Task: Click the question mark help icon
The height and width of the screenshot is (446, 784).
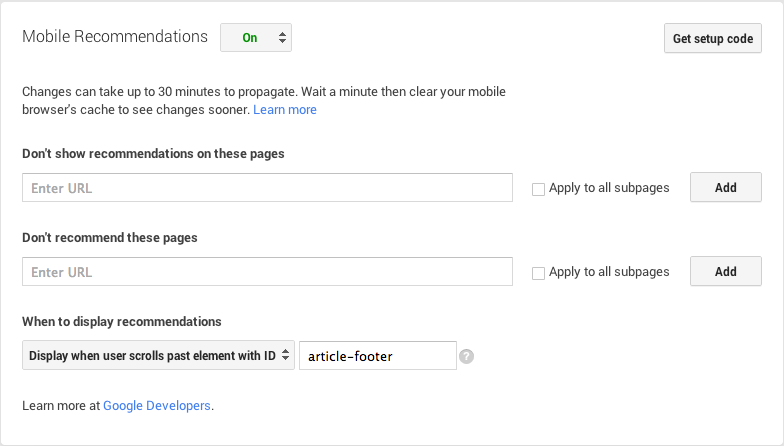Action: pyautogui.click(x=466, y=356)
